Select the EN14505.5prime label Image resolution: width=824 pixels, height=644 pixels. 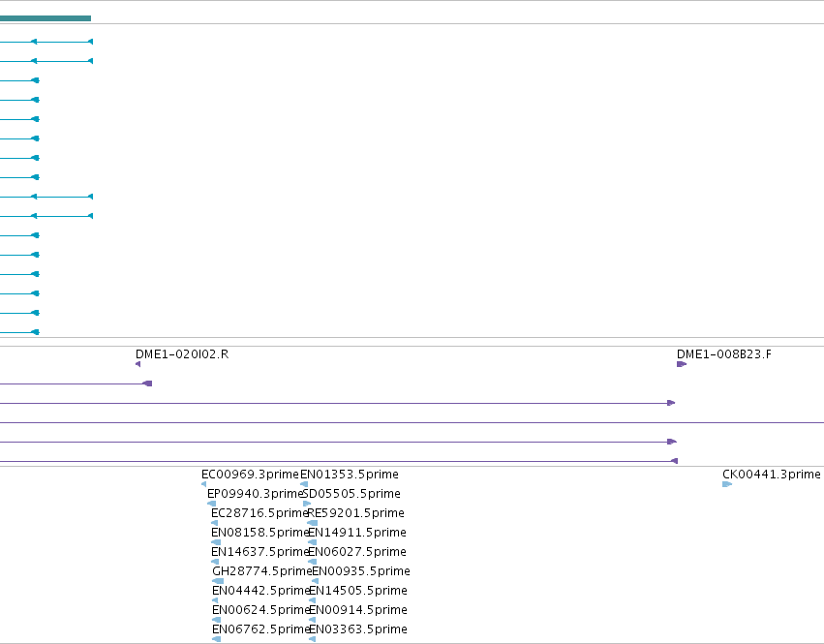pyautogui.click(x=358, y=591)
